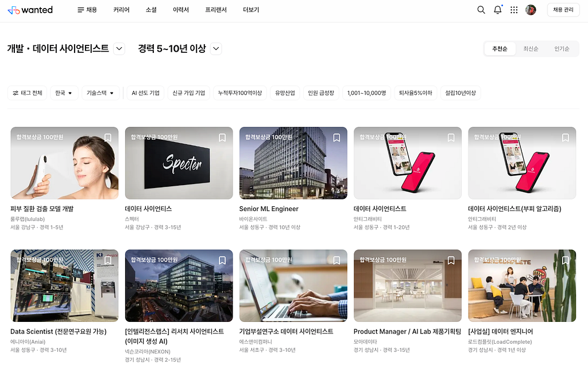588x365 pixels.
Task: Open the [사업실] 데이터 엔지니어 title
Action: (500, 332)
